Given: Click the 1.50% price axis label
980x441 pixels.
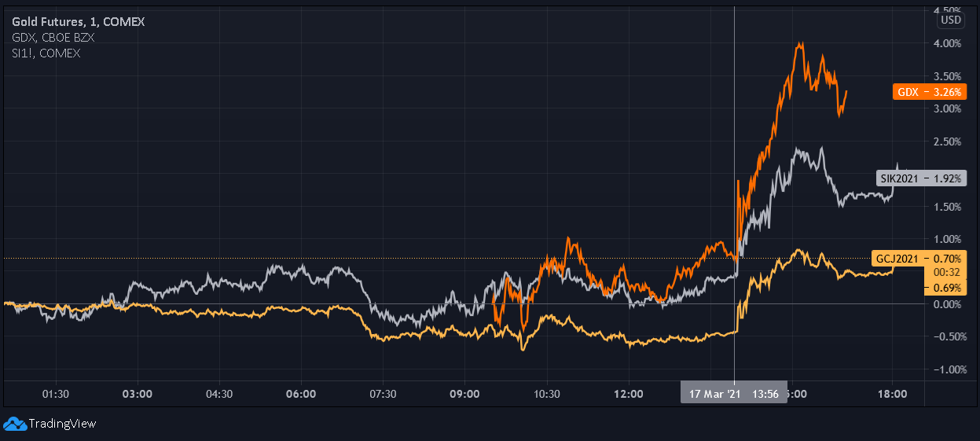Looking at the screenshot, I should tap(947, 207).
